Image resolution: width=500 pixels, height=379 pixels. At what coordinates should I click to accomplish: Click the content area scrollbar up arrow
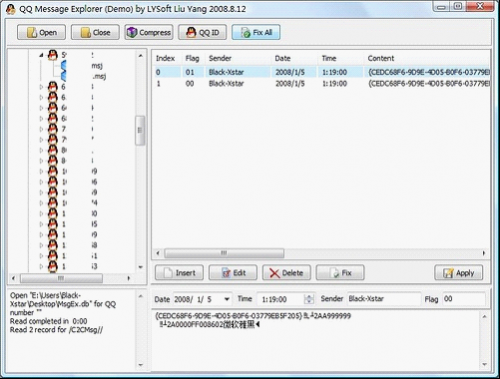tap(484, 316)
